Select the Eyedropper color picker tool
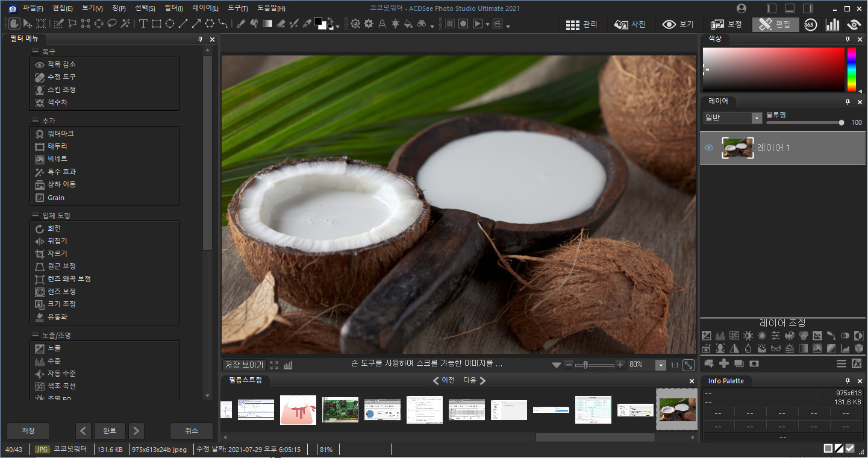This screenshot has height=458, width=868. 307,24
